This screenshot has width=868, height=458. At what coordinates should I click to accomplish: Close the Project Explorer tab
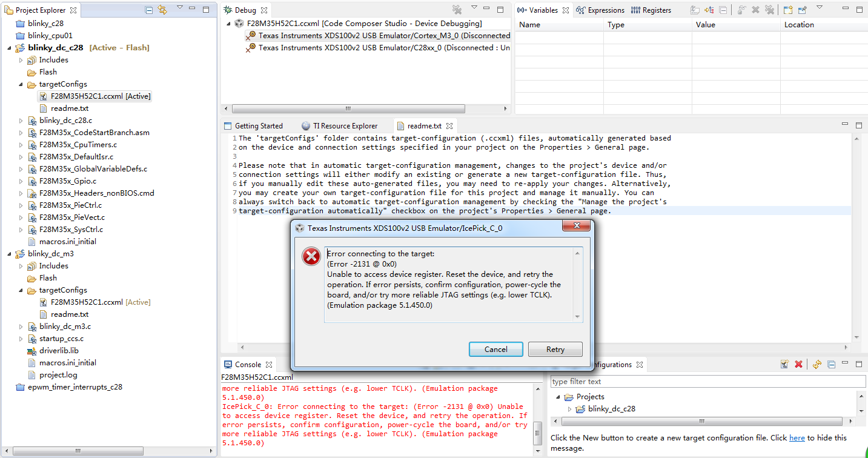click(x=73, y=10)
